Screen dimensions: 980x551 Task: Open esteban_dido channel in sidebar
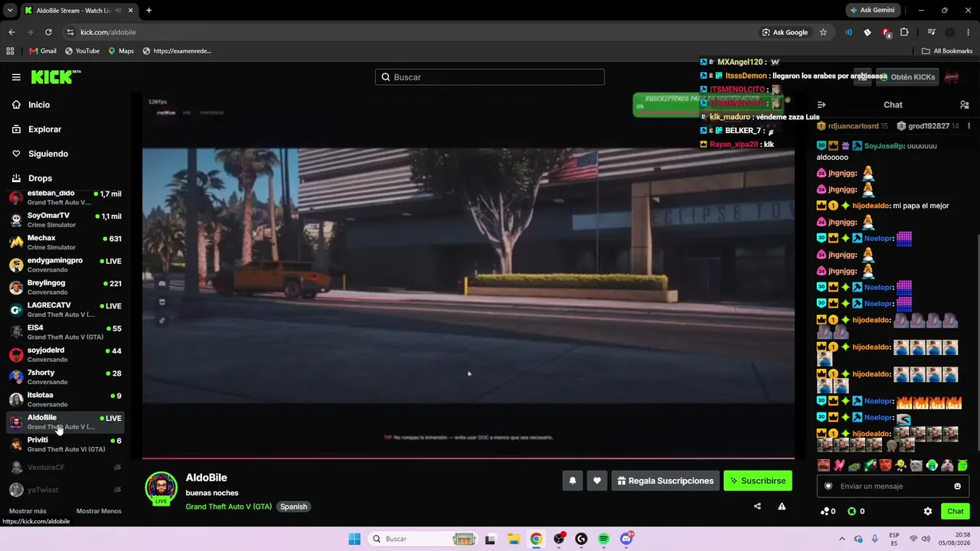(x=65, y=198)
